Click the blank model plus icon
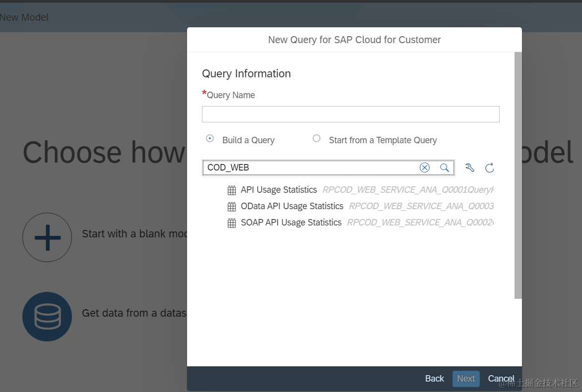 (x=47, y=237)
